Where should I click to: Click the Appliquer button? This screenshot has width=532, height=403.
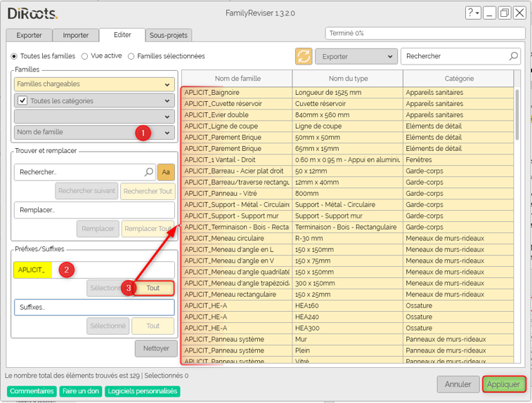pyautogui.click(x=503, y=384)
